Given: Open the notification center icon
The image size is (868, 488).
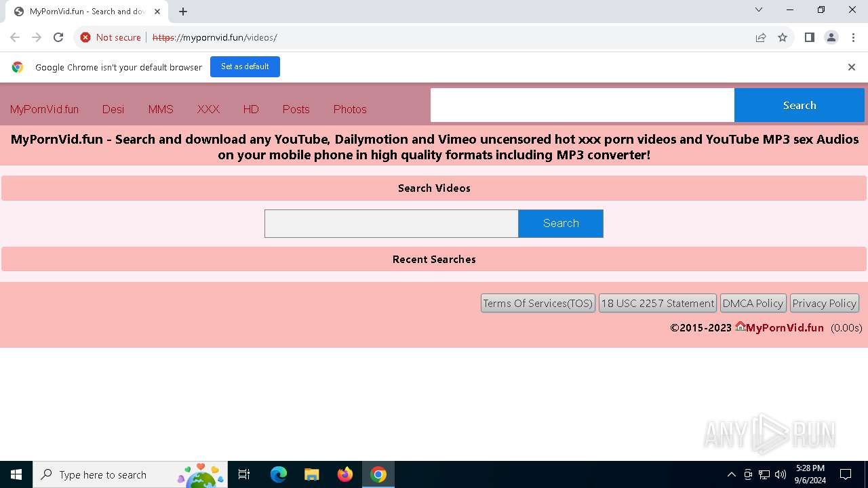Looking at the screenshot, I should (846, 474).
